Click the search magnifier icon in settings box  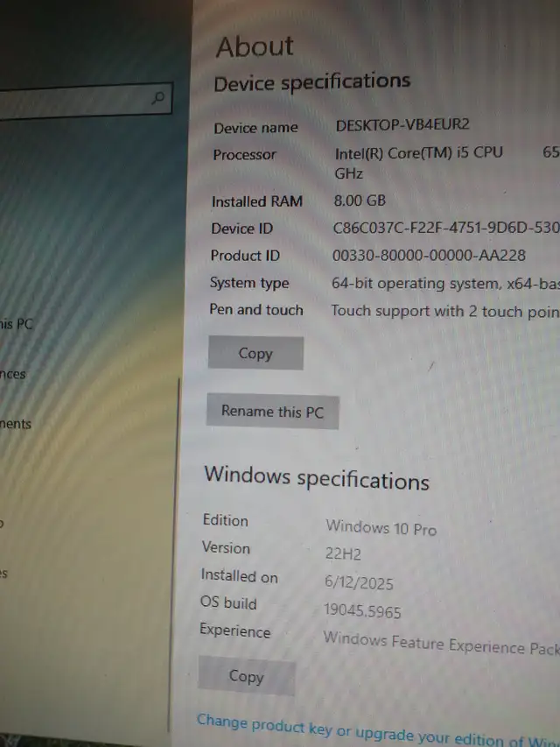pos(157,98)
